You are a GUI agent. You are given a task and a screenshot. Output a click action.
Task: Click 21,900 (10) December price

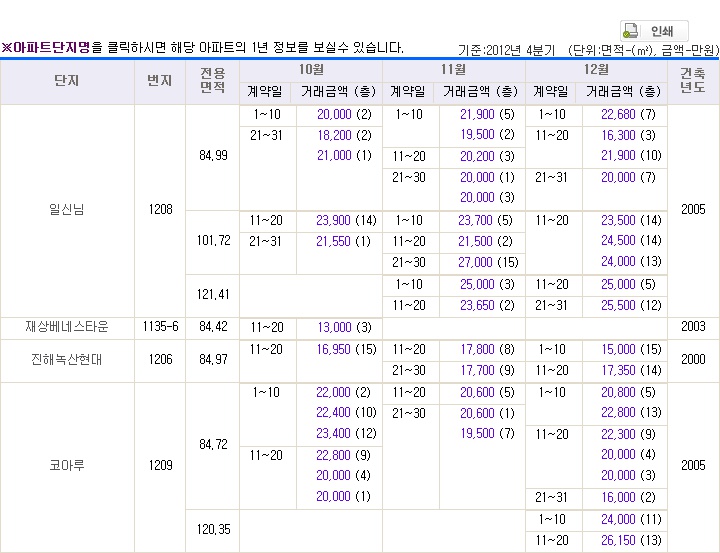pos(631,156)
